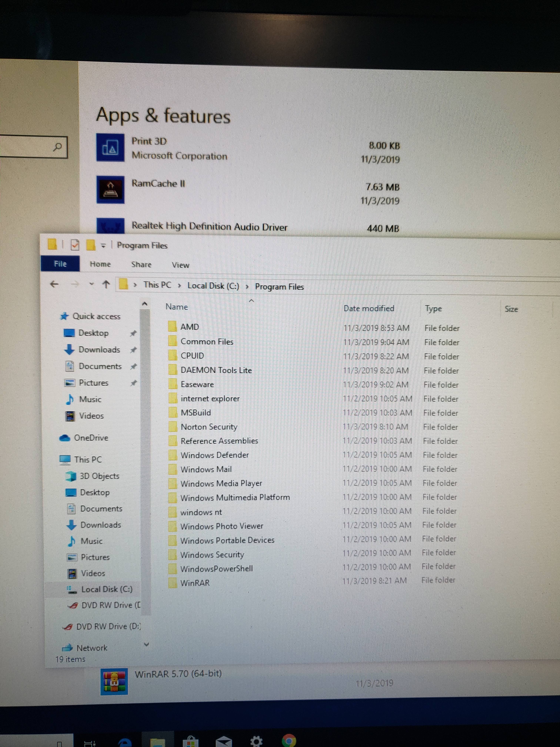Open the Common Files folder
The image size is (560, 747).
[207, 341]
